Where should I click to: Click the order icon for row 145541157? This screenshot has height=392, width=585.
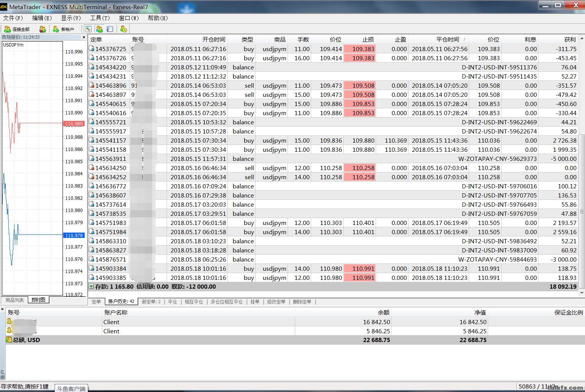92,140
